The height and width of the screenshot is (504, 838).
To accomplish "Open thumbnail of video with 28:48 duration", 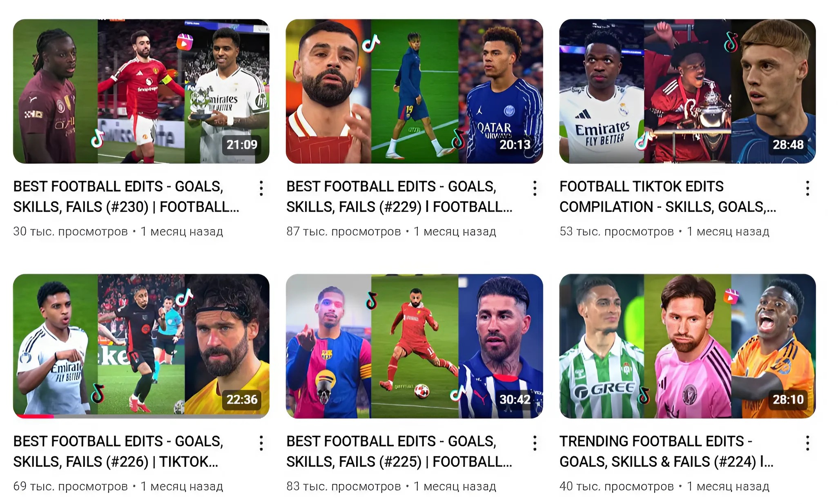I will click(687, 91).
